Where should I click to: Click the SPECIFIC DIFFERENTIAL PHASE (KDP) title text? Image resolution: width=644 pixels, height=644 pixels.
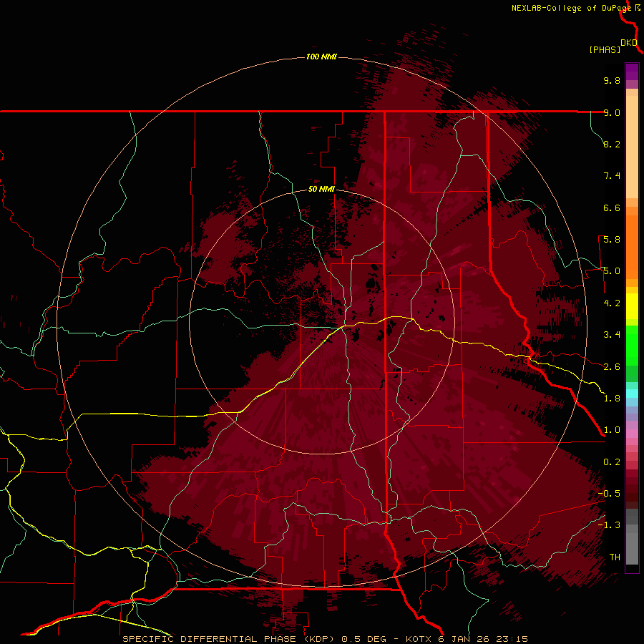[228, 639]
